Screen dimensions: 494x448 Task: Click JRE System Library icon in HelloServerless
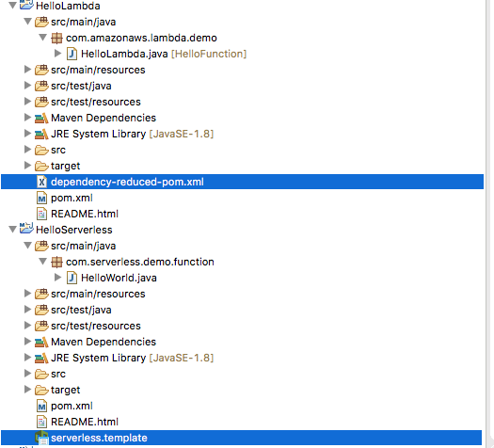pos(41,359)
